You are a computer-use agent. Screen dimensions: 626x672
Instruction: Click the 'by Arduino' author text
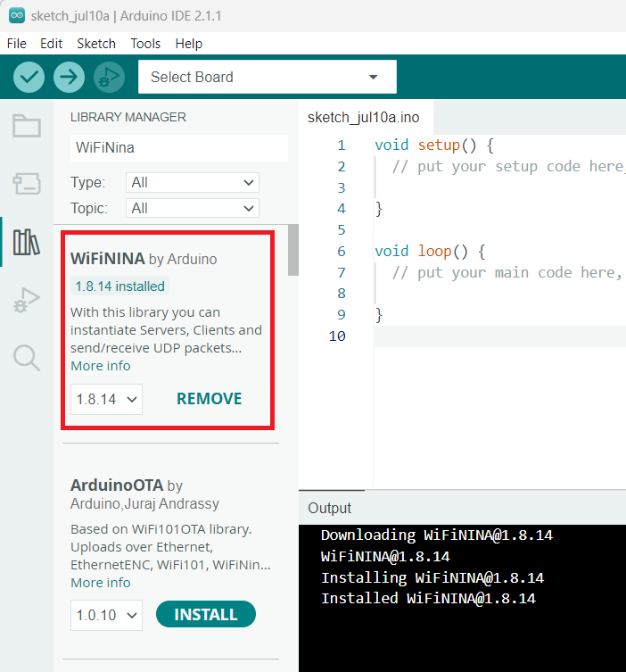point(183,260)
